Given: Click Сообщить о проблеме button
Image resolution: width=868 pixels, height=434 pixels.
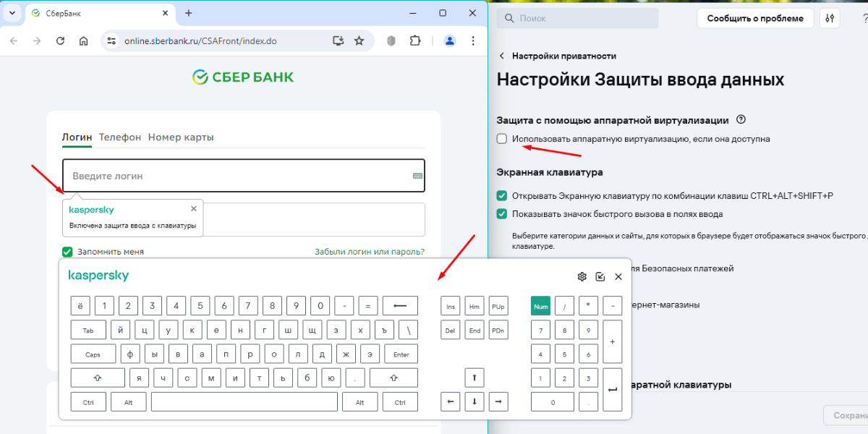Looking at the screenshot, I should (755, 18).
